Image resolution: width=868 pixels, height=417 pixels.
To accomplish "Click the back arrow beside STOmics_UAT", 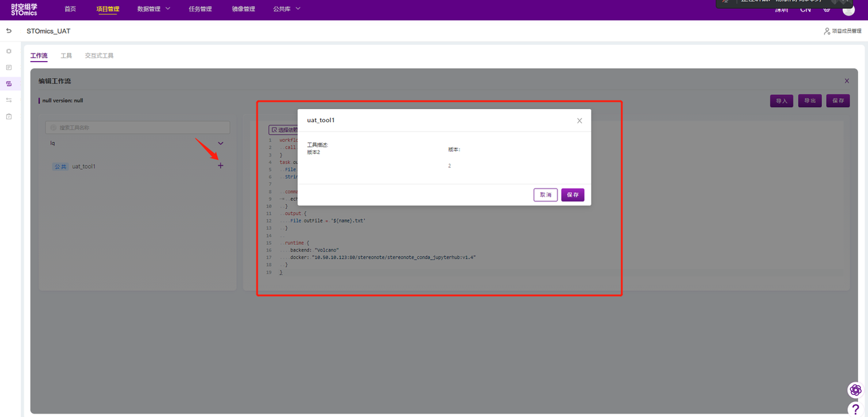I will [9, 31].
